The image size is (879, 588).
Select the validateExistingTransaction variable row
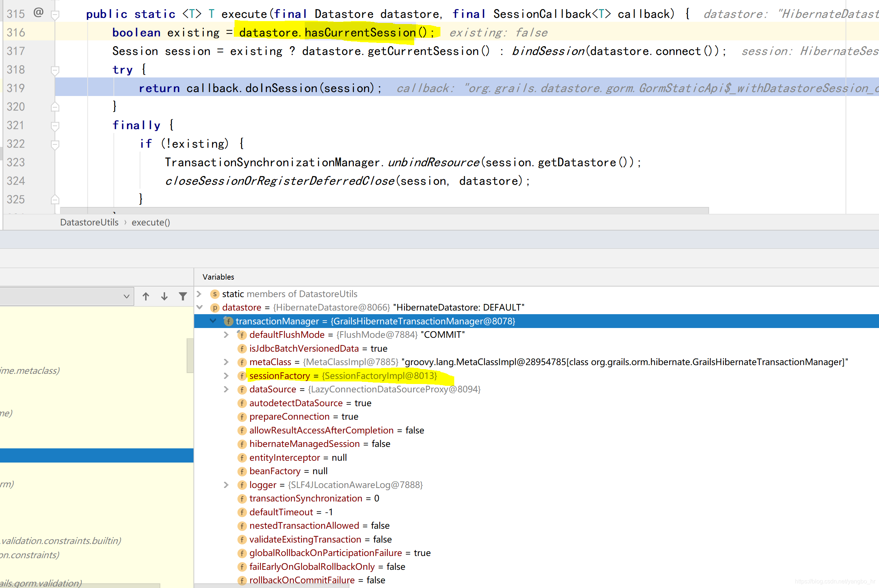click(537, 539)
